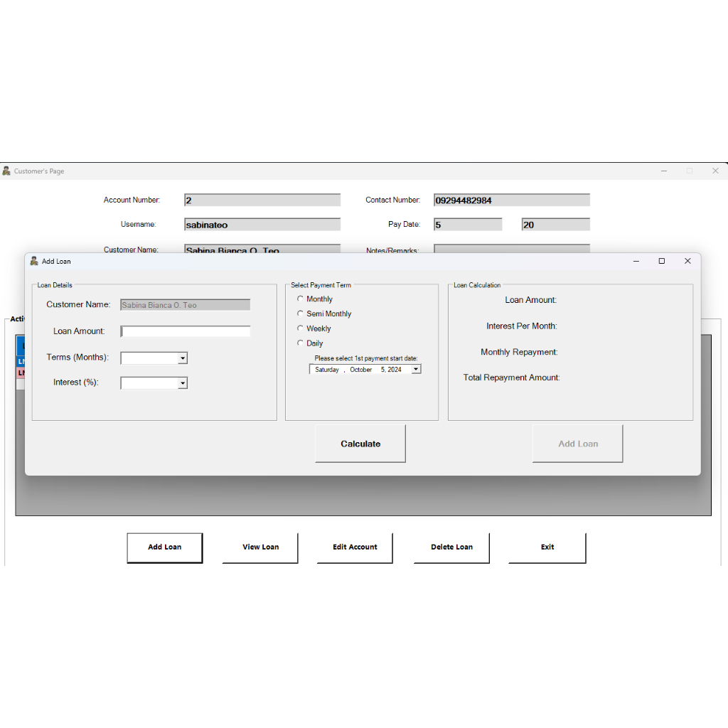Choose the Semi Monthly payment option
This screenshot has width=728, height=728.
[x=300, y=314]
